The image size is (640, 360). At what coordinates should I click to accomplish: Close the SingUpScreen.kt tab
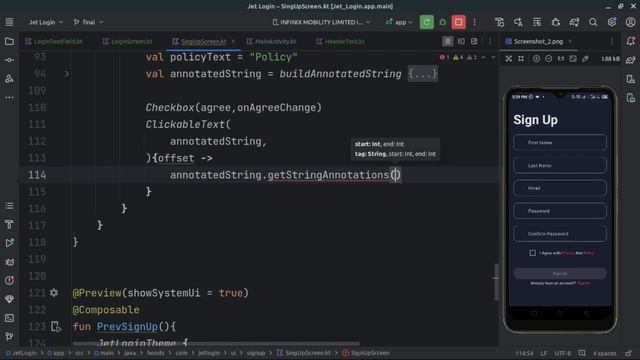click(233, 41)
